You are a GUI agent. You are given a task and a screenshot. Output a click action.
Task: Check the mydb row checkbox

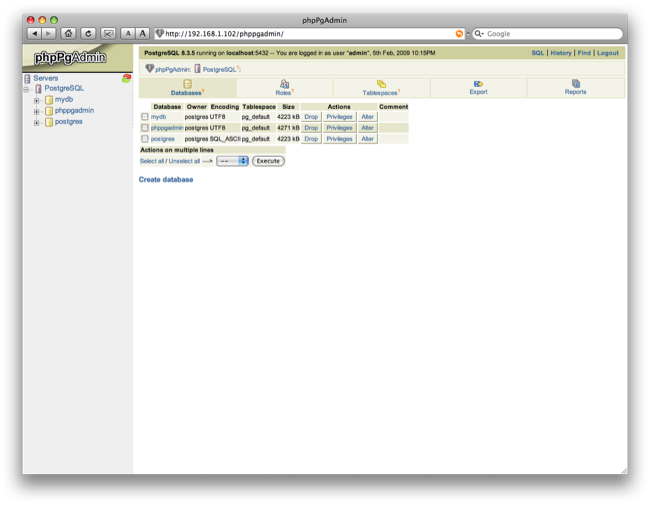145,117
